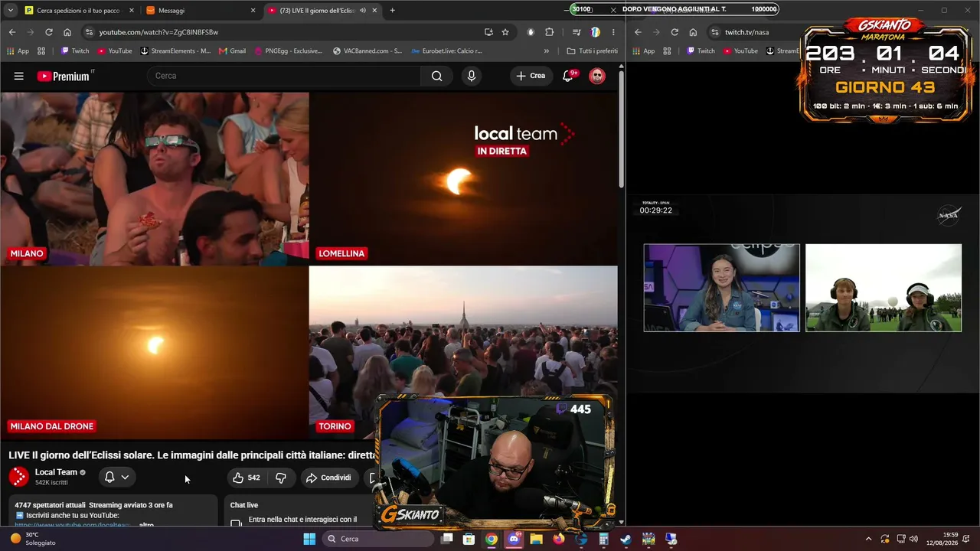The height and width of the screenshot is (551, 980).
Task: Open the tab search dropdown arrow
Action: tap(11, 11)
